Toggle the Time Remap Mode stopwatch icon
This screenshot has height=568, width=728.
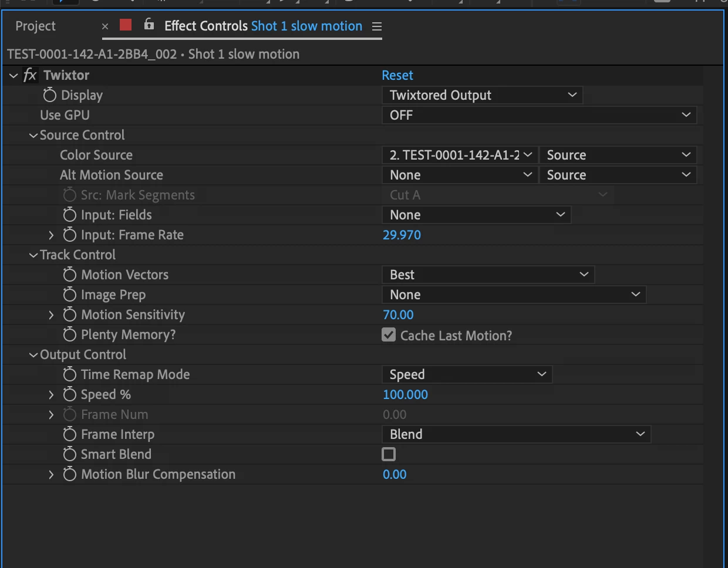[70, 374]
